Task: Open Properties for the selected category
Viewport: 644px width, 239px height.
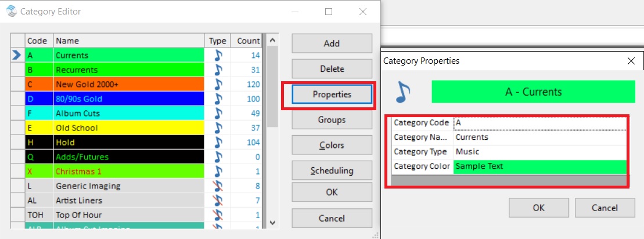Action: [332, 95]
